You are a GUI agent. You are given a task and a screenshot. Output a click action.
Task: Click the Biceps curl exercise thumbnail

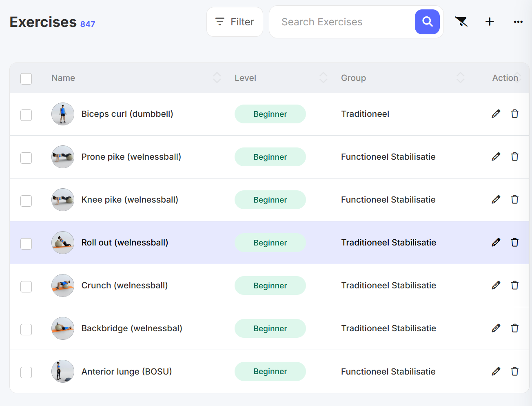pyautogui.click(x=63, y=114)
